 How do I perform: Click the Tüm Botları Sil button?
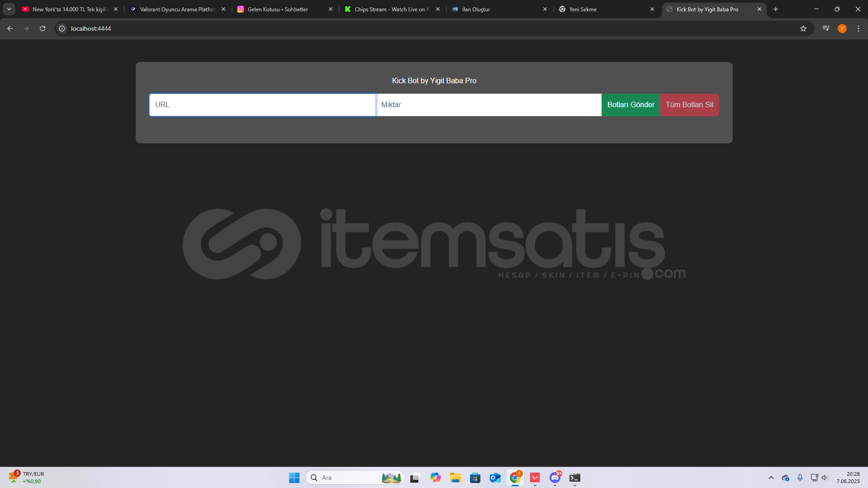[689, 105]
